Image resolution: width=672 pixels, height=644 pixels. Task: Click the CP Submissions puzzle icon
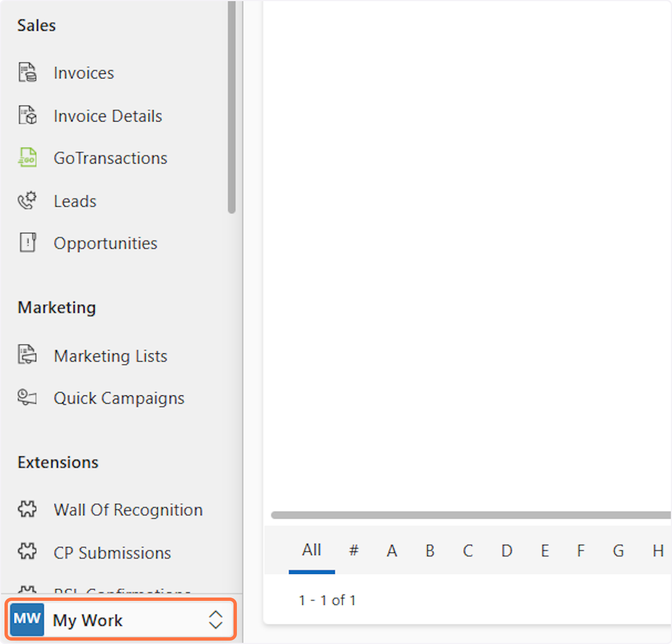click(27, 552)
